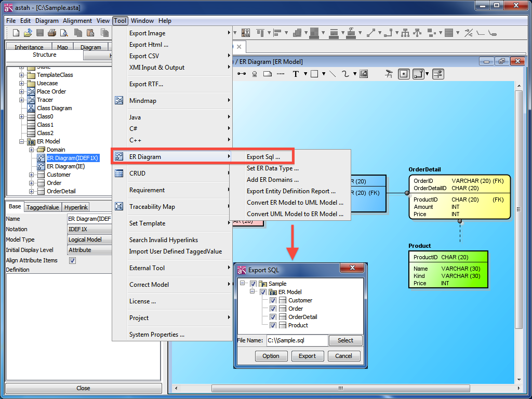Click the File Name input field
Screen dimensions: 532x399
(x=297, y=340)
